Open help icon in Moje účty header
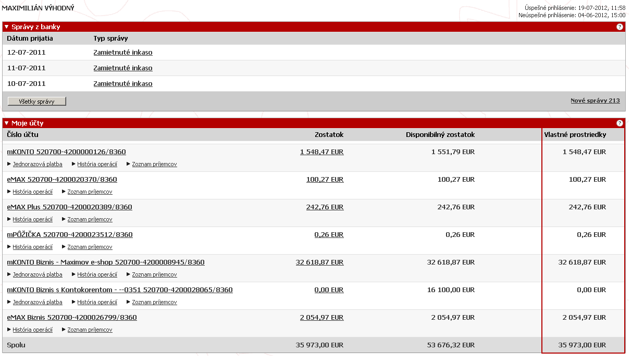 [x=620, y=123]
